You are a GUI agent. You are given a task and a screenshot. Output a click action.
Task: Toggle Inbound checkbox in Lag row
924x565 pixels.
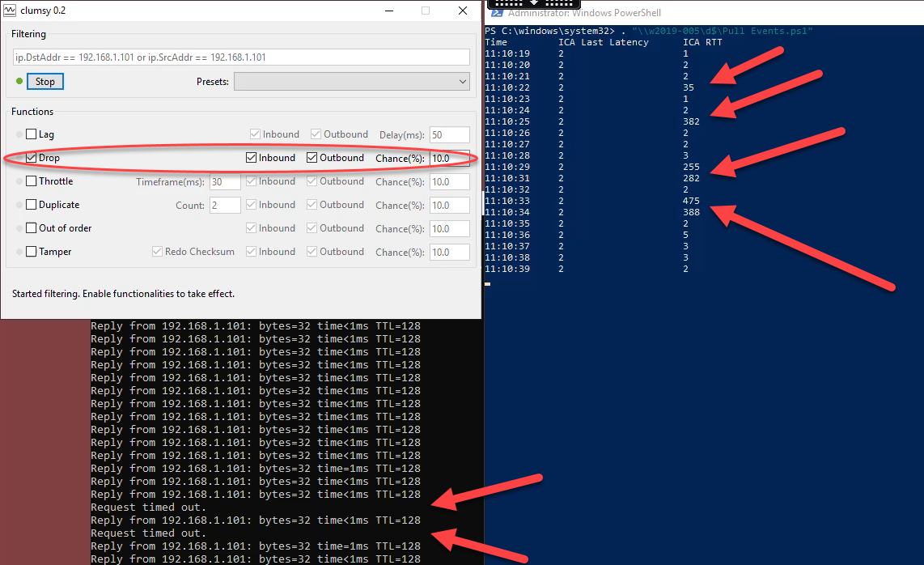[x=255, y=134]
